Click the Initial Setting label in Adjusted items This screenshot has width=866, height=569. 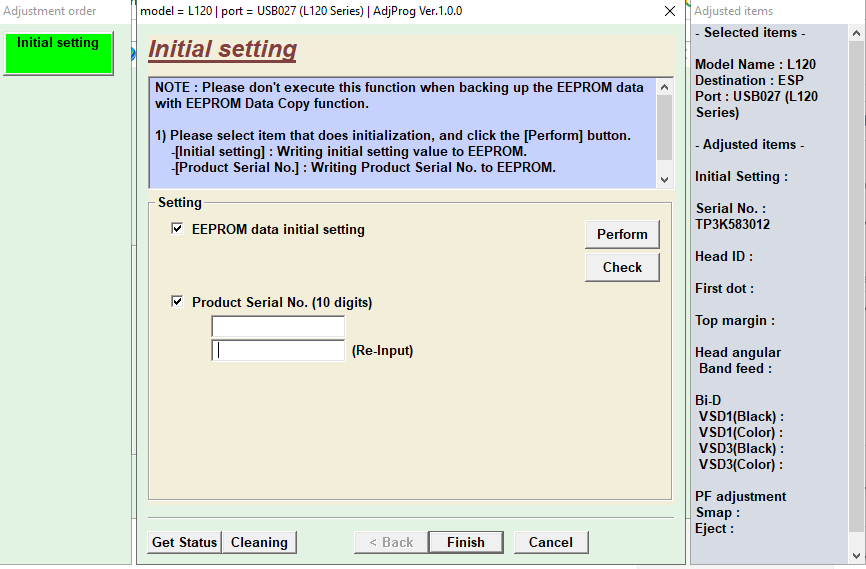click(x=741, y=176)
